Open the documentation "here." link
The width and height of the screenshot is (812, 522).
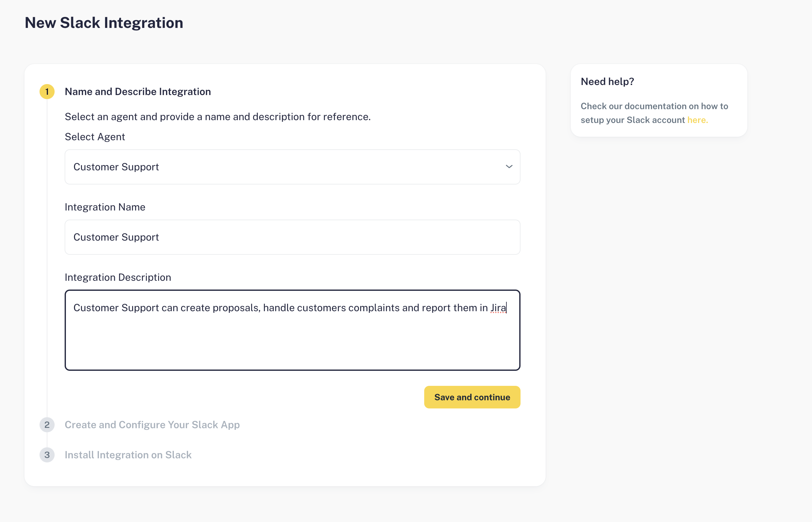click(697, 120)
